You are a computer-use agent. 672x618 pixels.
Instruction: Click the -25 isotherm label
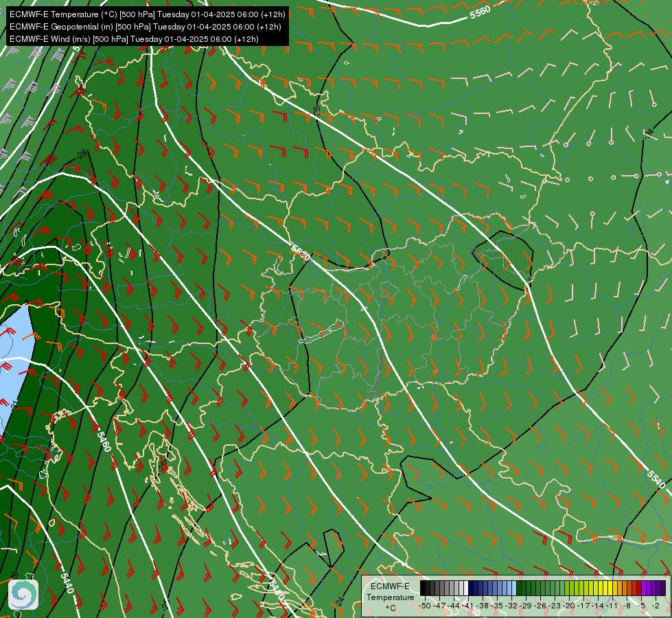click(x=316, y=111)
